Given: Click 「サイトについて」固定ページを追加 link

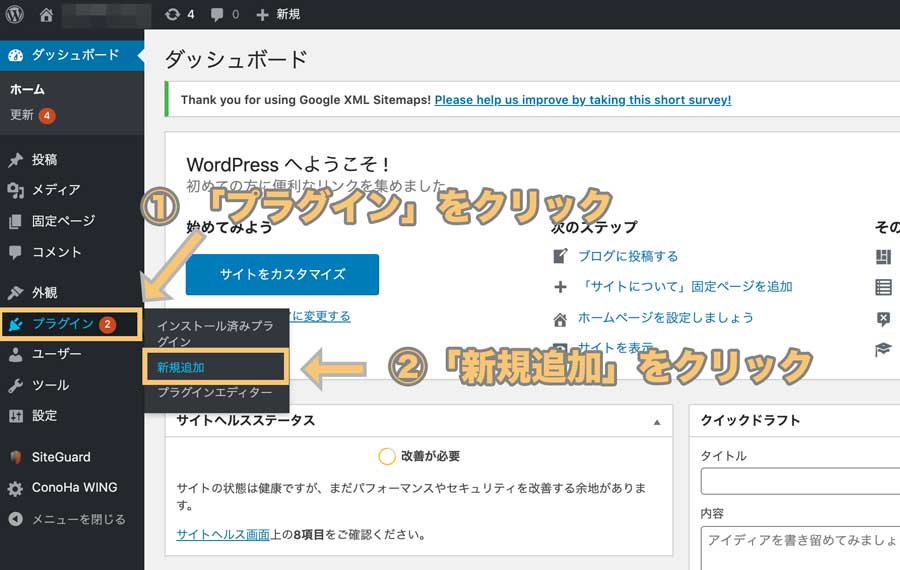Looking at the screenshot, I should (x=685, y=286).
